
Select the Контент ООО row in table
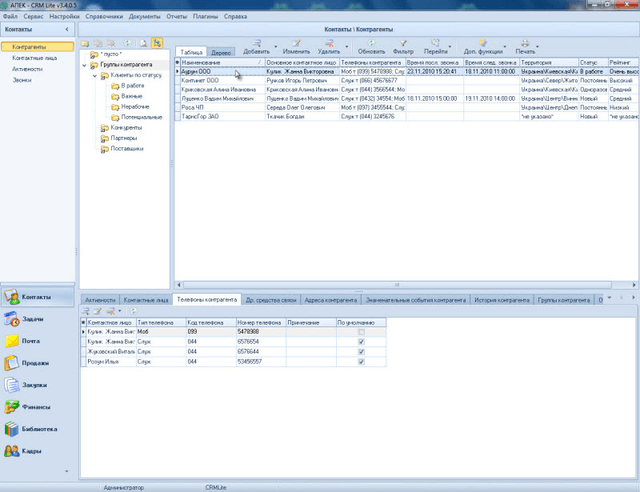201,81
